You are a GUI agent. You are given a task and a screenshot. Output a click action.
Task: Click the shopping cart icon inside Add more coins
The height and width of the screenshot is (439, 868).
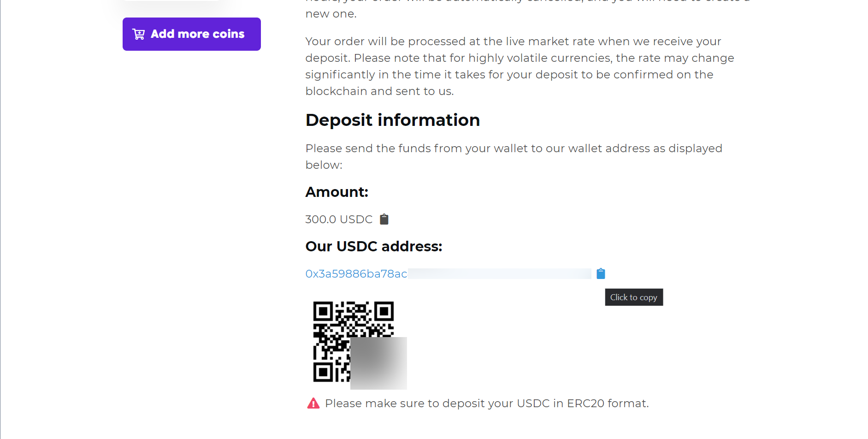tap(138, 34)
